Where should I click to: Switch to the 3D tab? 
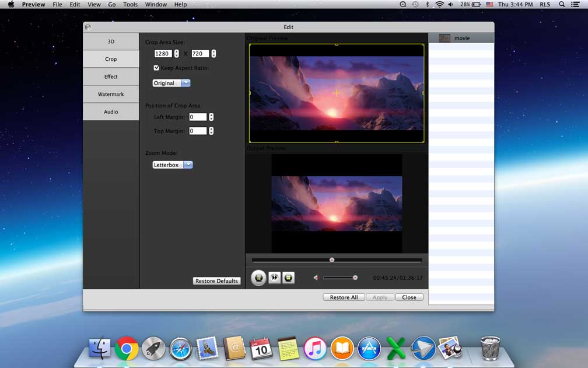pos(111,41)
